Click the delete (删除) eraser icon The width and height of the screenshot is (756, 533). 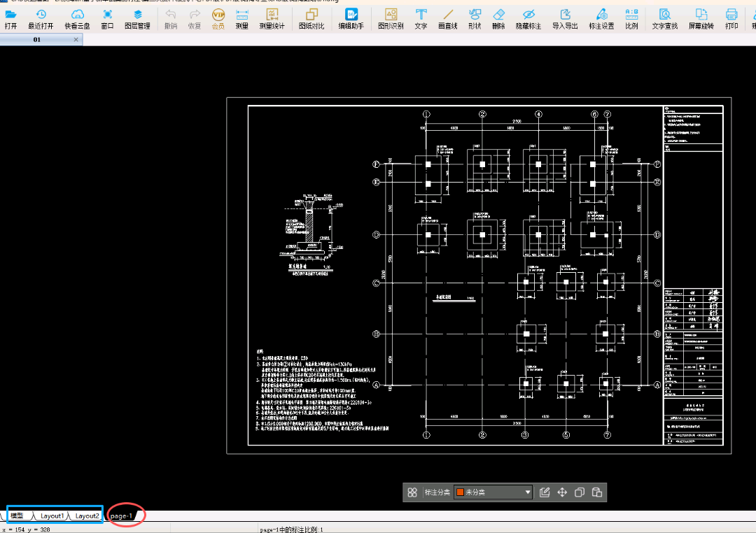pyautogui.click(x=498, y=18)
